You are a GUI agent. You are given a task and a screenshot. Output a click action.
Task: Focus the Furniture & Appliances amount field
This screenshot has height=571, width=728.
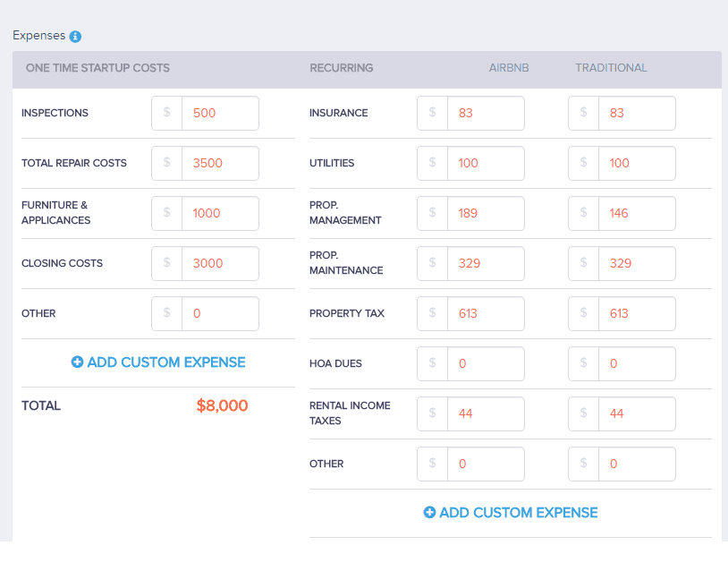point(219,214)
